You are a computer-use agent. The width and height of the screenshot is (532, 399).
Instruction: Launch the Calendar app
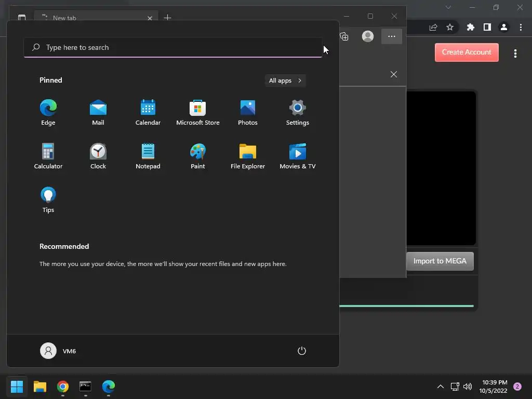148,113
